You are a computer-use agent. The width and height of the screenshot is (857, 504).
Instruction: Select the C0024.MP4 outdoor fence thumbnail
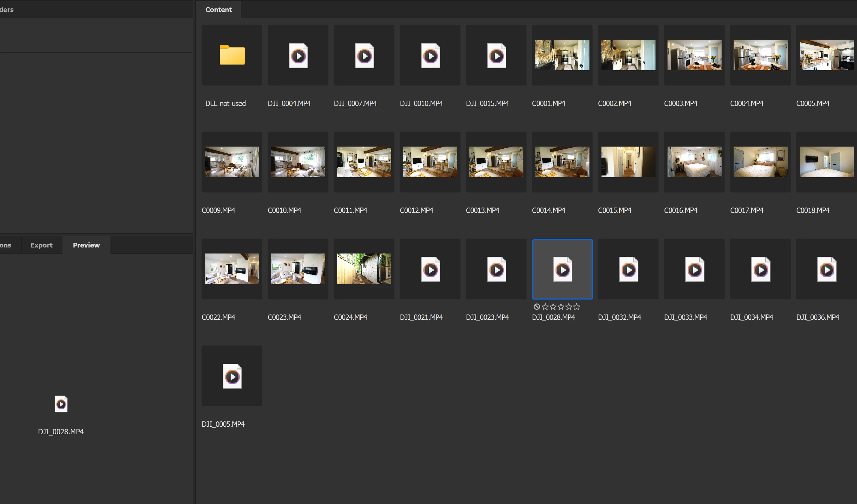[x=364, y=269]
